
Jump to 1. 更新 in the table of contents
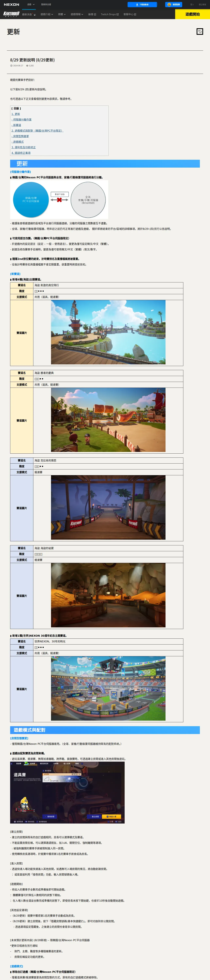16,114
